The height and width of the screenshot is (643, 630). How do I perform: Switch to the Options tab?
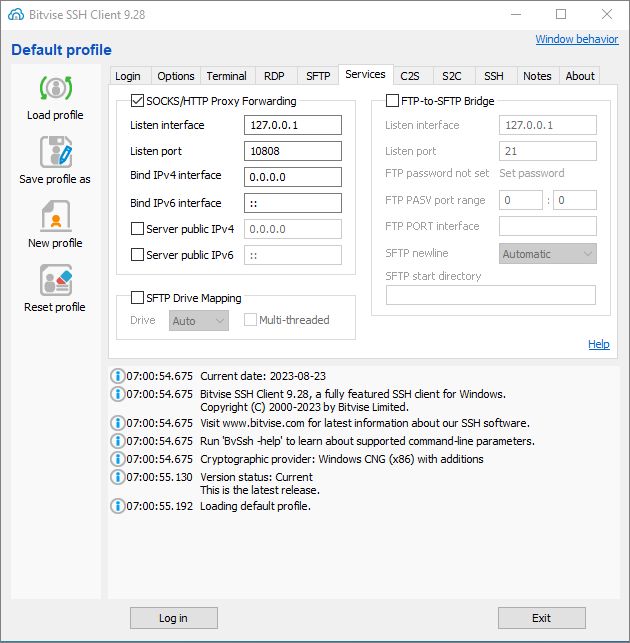pos(176,76)
